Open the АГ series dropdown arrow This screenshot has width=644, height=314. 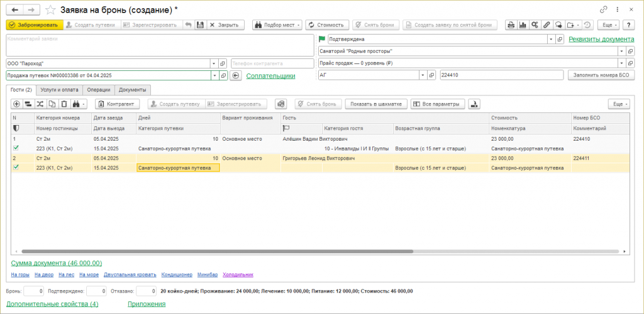pos(423,75)
